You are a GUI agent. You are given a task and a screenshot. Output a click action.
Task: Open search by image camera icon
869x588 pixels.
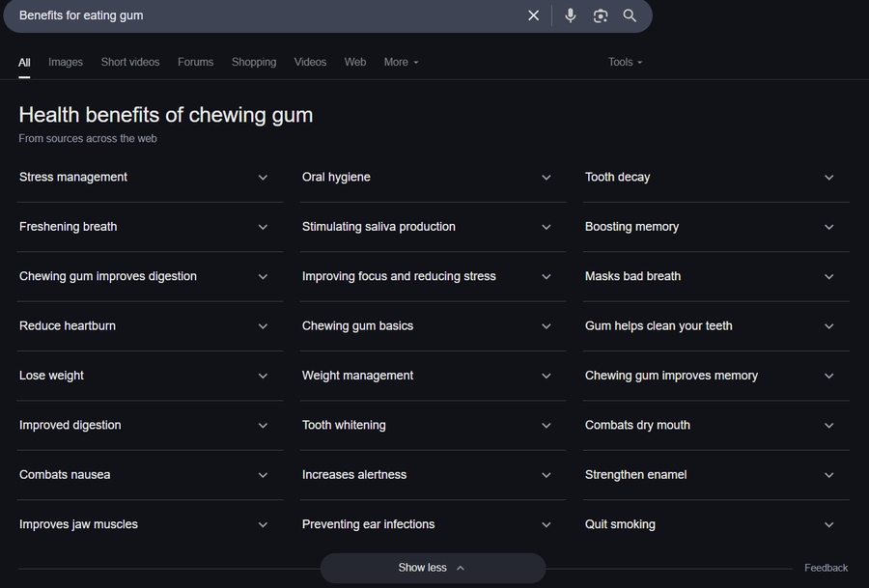[601, 15]
